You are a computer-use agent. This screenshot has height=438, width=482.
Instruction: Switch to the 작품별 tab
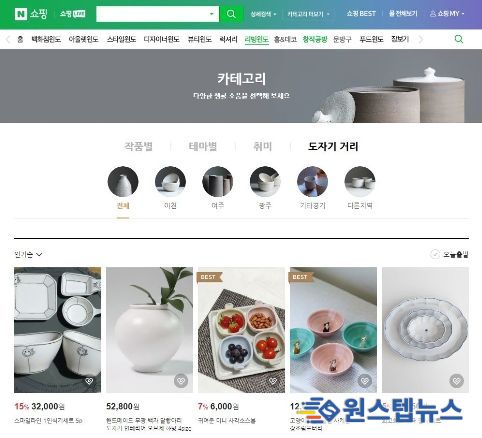[x=139, y=146]
